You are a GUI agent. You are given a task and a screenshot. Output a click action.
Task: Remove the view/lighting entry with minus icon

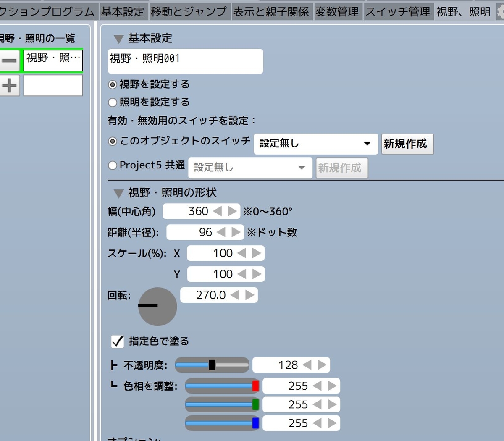tap(9, 61)
